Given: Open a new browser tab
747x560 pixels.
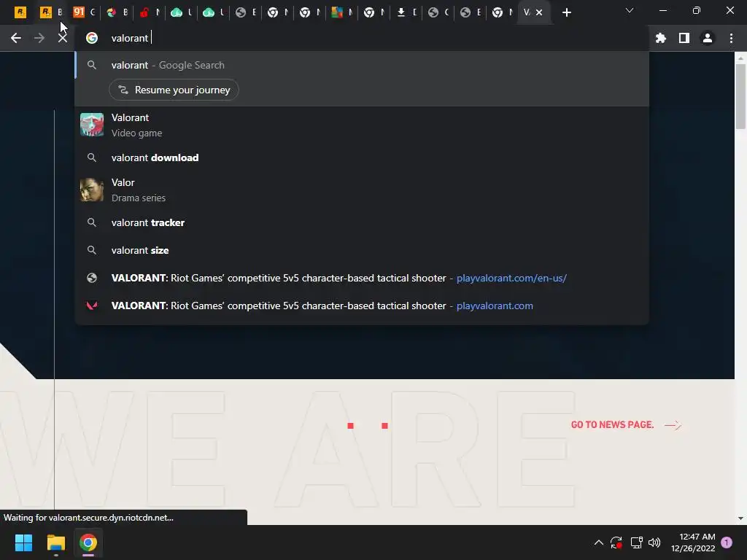Looking at the screenshot, I should coord(566,12).
